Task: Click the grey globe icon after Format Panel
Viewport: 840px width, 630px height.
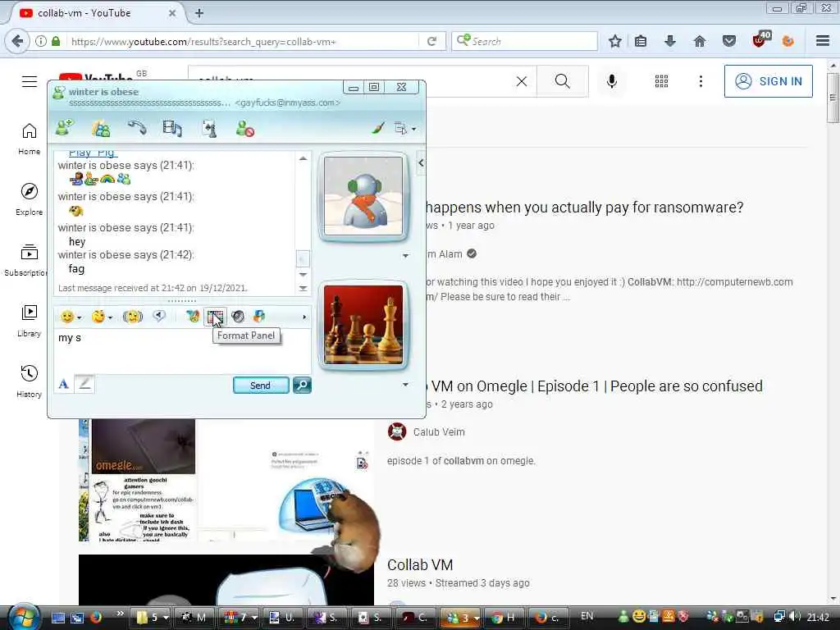Action: [x=238, y=317]
